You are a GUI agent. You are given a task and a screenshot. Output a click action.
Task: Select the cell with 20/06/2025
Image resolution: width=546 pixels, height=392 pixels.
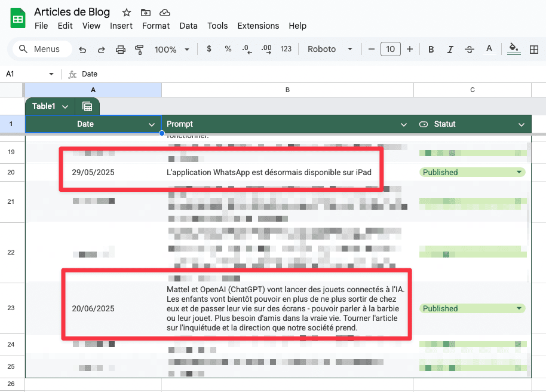93,308
